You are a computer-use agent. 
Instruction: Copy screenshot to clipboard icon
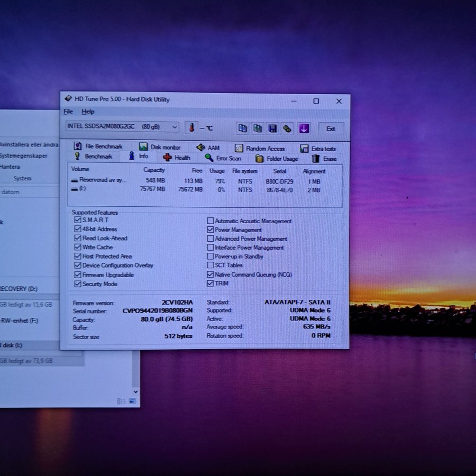258,129
